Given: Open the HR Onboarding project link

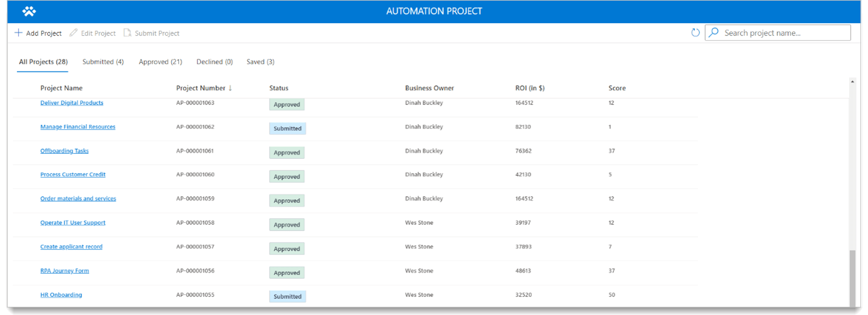Looking at the screenshot, I should [61, 295].
